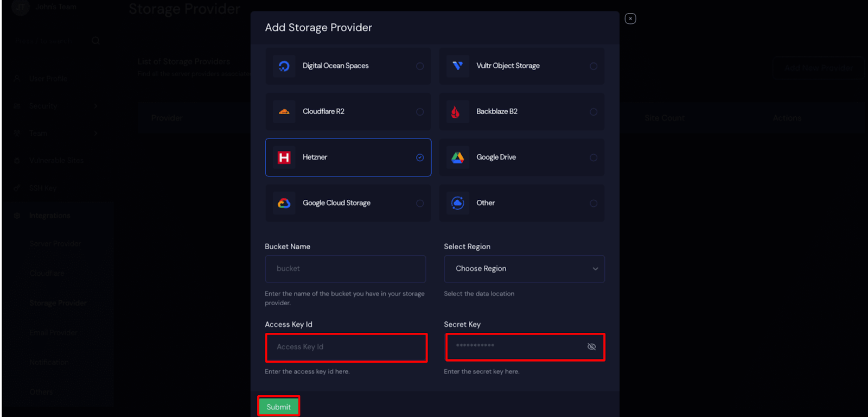Click the green Submit button
Image resolution: width=868 pixels, height=417 pixels.
pyautogui.click(x=278, y=407)
